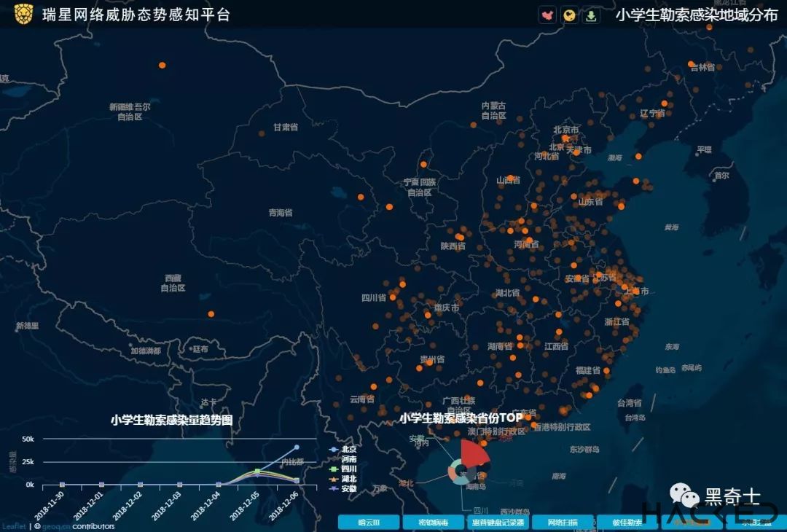
Task: Click the Rising lion shield logo
Action: [23, 14]
